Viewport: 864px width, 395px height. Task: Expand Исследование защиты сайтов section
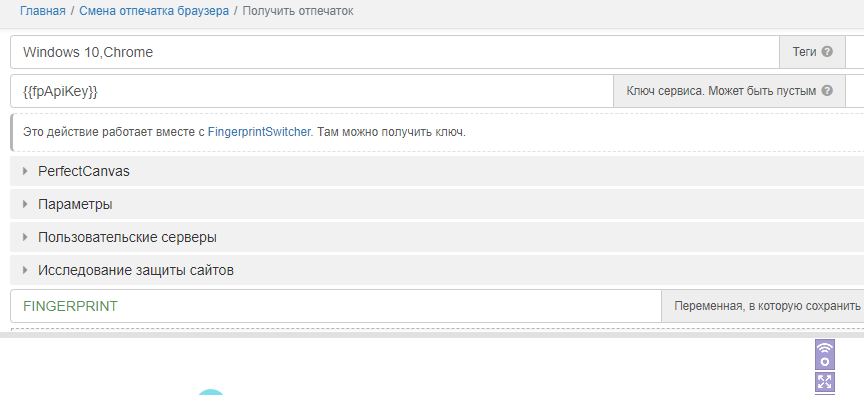(x=437, y=270)
